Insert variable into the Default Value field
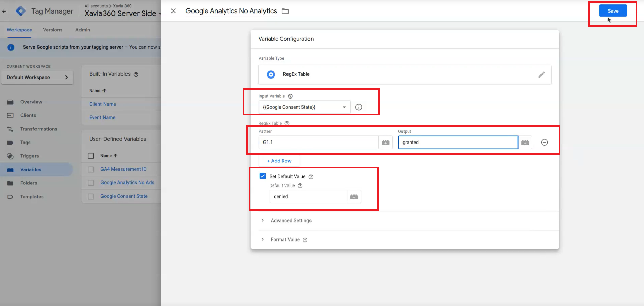This screenshot has width=644, height=306. 354,197
